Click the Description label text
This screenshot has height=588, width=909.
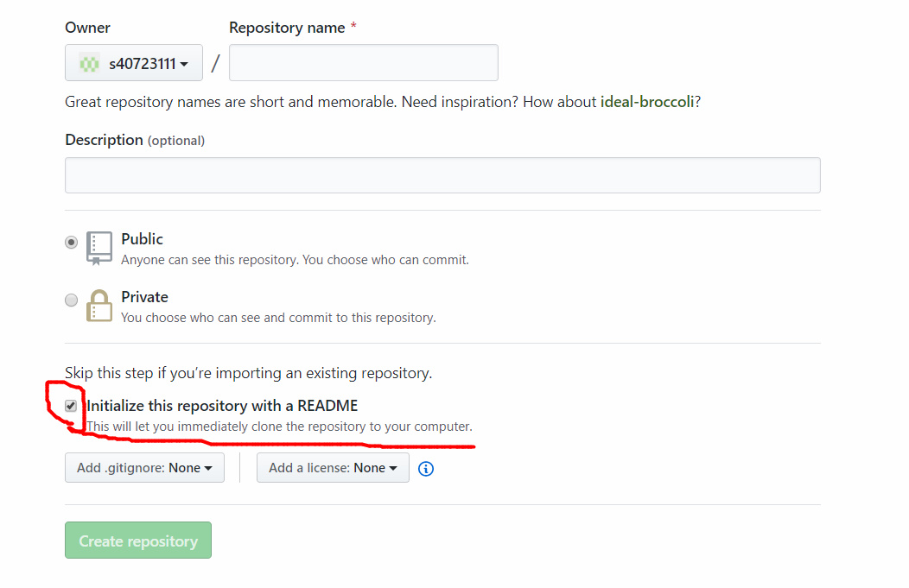[x=104, y=140]
